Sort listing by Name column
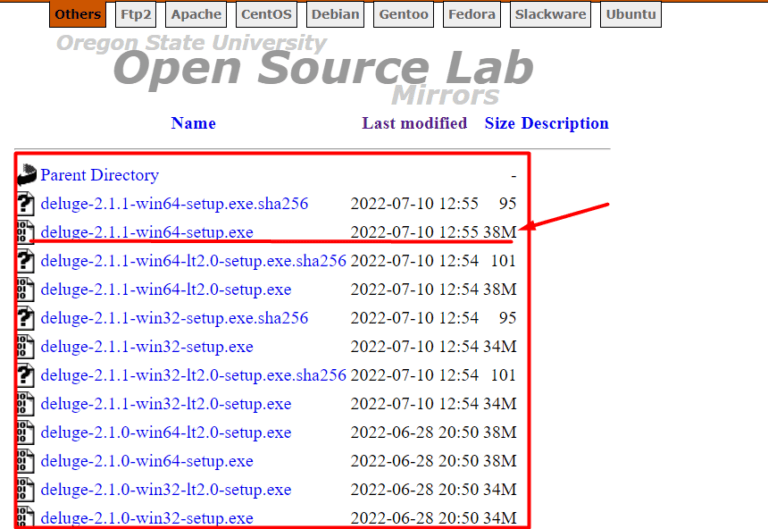The width and height of the screenshot is (768, 529). click(x=193, y=123)
